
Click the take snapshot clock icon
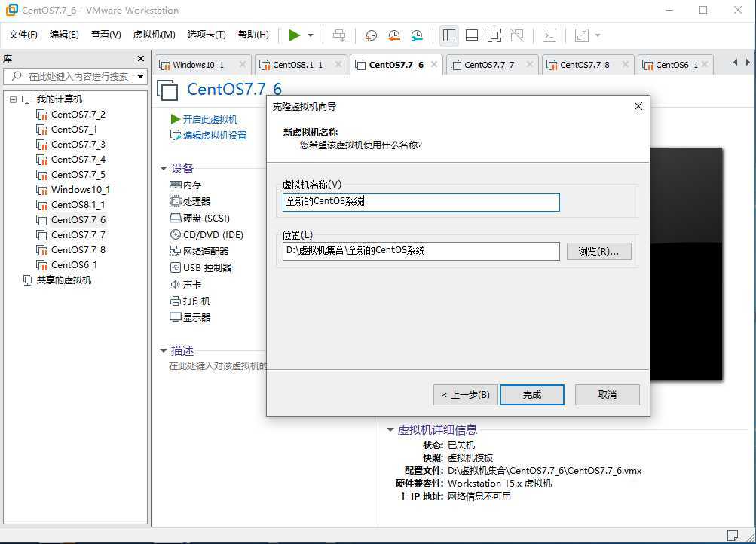click(371, 35)
